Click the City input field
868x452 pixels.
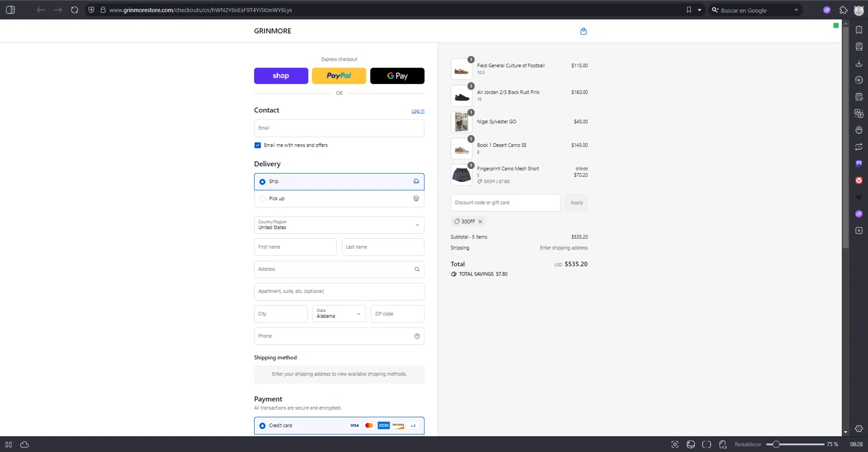click(x=281, y=314)
